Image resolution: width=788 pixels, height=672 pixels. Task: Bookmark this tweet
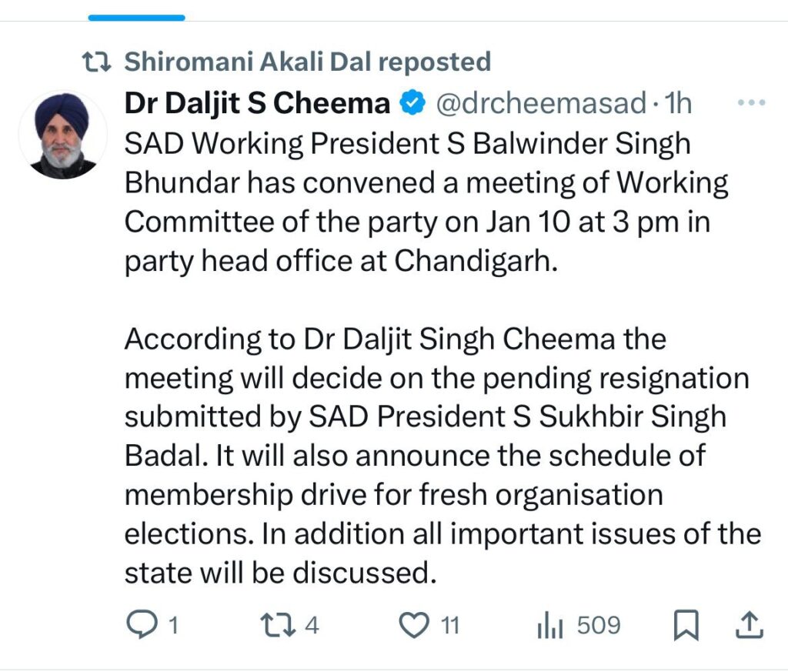[x=686, y=626]
